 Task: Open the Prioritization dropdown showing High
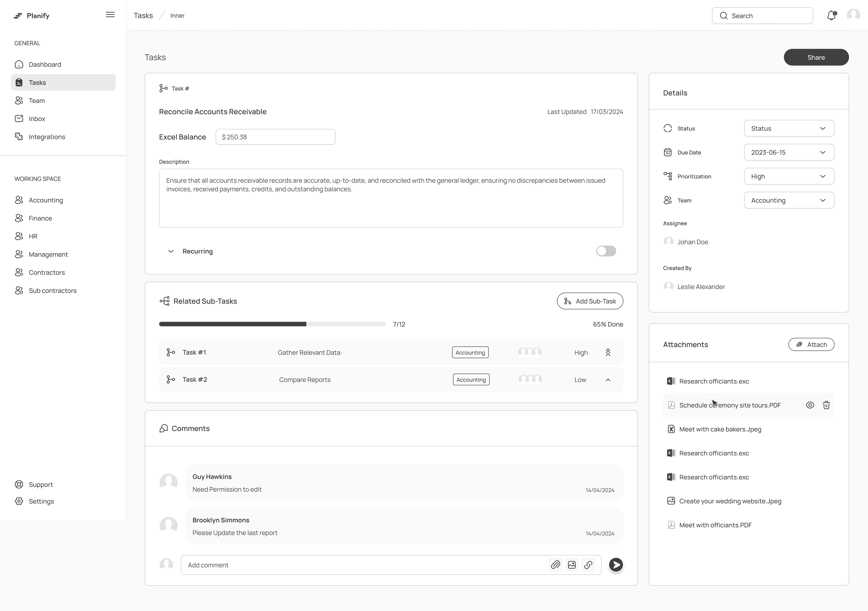point(789,177)
